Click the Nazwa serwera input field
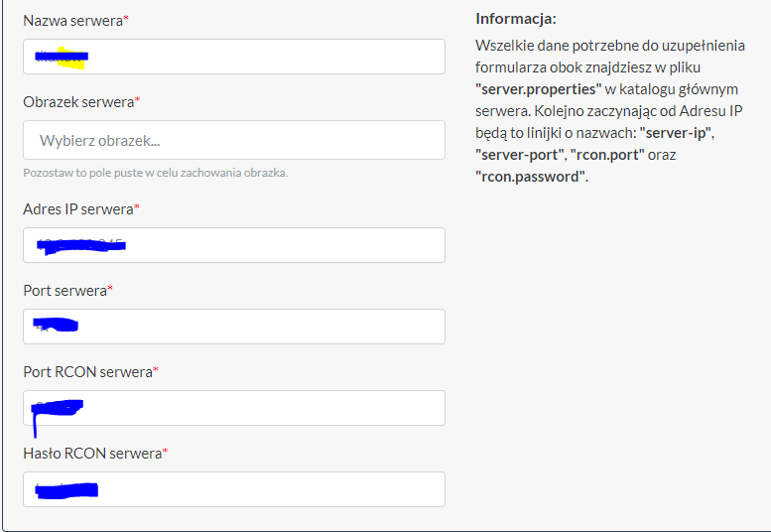The width and height of the screenshot is (771, 532). (x=234, y=57)
